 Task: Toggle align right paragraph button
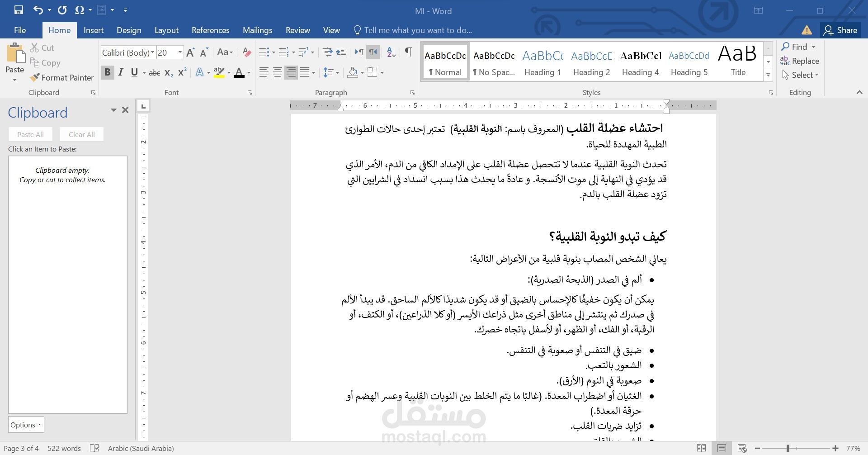pos(291,73)
